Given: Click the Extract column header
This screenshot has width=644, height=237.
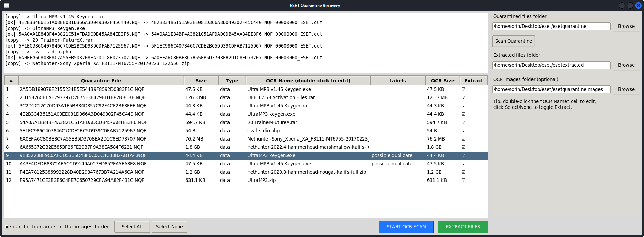Looking at the screenshot, I should point(474,81).
